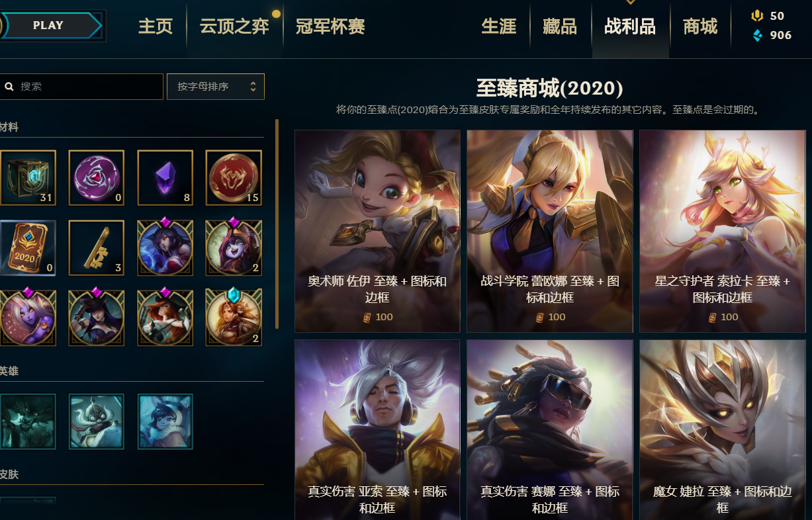Viewport: 812px width, 520px height.
Task: Select the Hextech chest material with count 31
Action: tap(27, 177)
